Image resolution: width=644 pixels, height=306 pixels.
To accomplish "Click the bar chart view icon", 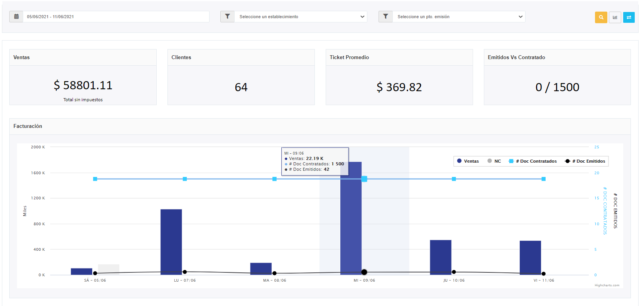I will 615,17.
